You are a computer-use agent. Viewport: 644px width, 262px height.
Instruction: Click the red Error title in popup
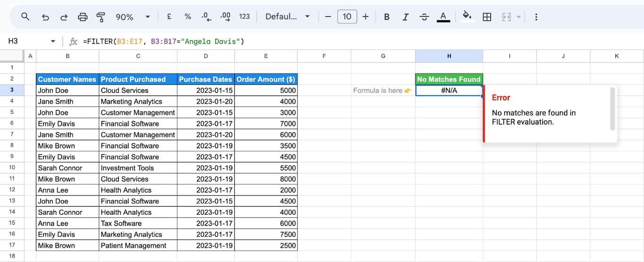pos(501,98)
